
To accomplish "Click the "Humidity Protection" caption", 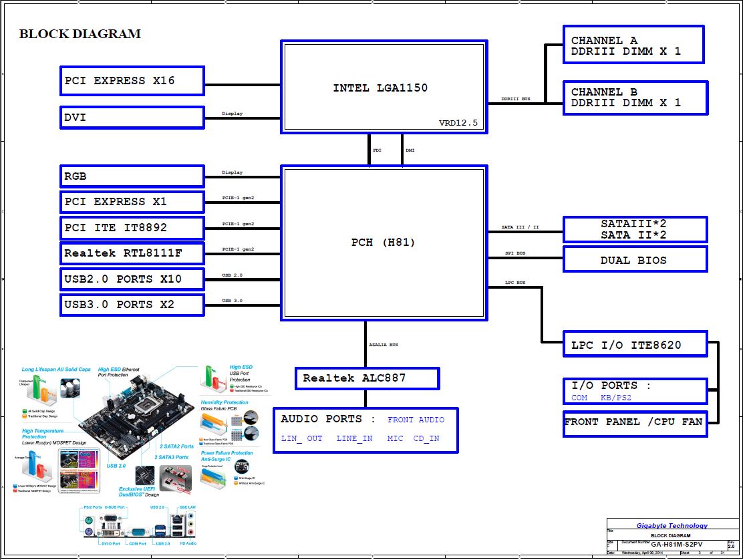I will coord(225,403).
